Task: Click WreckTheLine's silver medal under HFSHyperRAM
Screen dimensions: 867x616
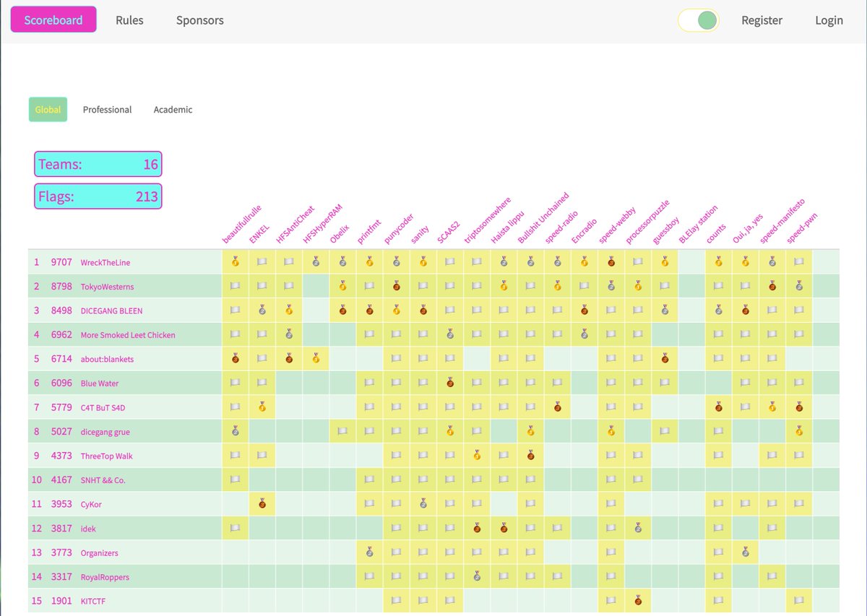Action: click(x=316, y=262)
